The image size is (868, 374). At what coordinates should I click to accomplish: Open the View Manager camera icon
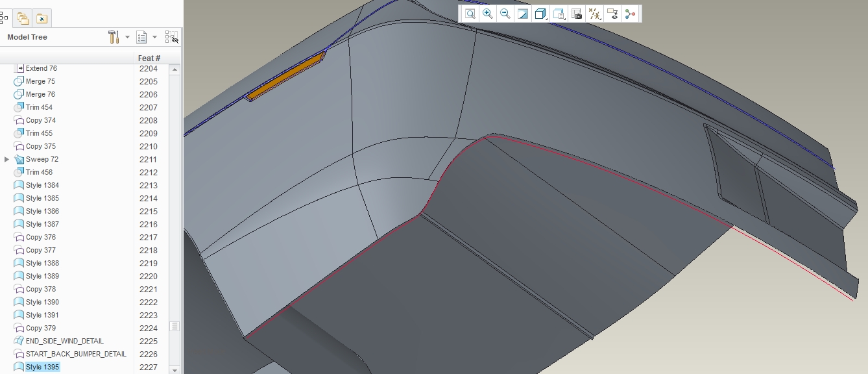point(576,14)
